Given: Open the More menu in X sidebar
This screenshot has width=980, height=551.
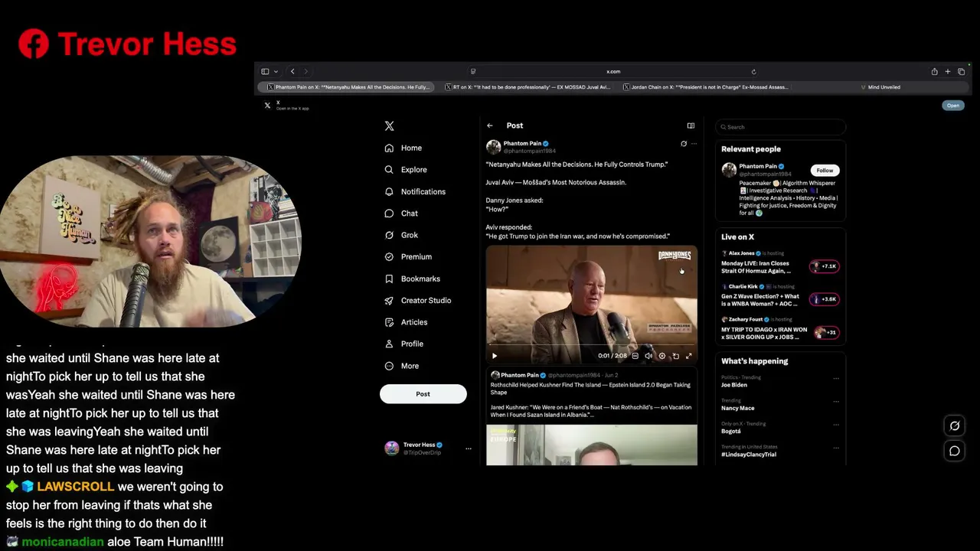Looking at the screenshot, I should tap(402, 366).
